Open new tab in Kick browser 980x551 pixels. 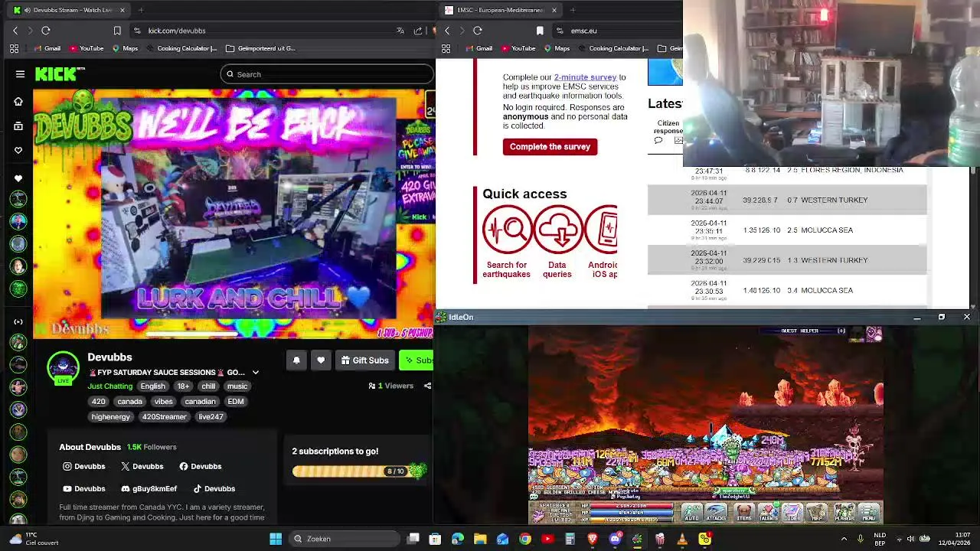point(141,10)
